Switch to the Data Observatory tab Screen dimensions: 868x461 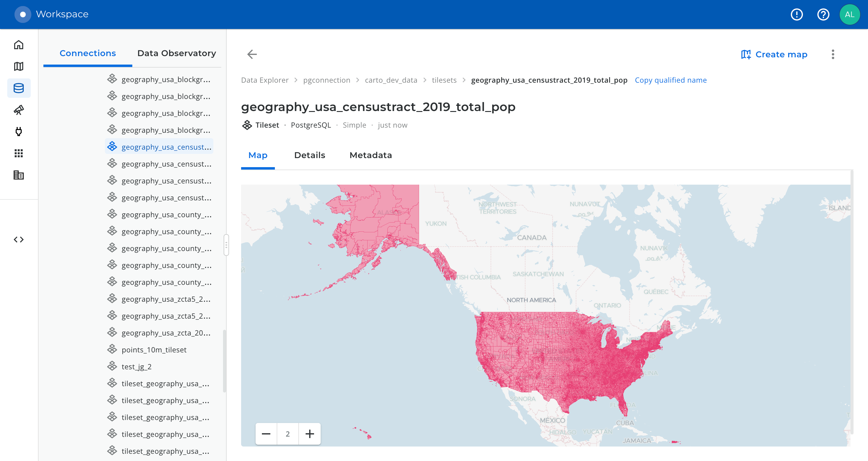177,53
